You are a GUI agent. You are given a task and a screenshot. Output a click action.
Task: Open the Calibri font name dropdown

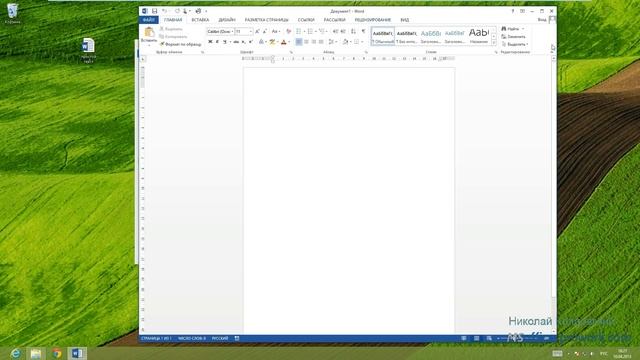pyautogui.click(x=233, y=31)
